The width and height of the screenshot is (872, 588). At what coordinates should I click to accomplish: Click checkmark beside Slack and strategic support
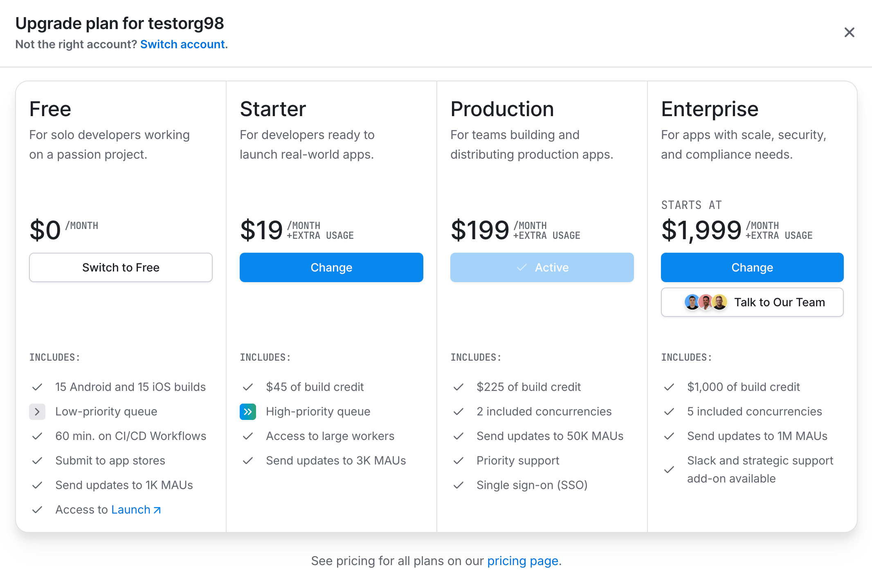669,469
